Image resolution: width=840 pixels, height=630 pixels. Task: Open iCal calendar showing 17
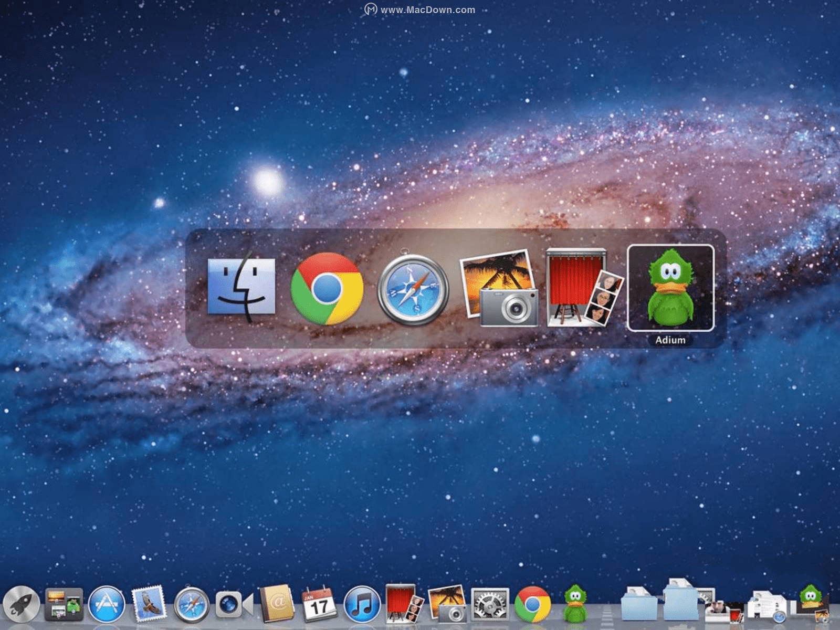pos(319,604)
